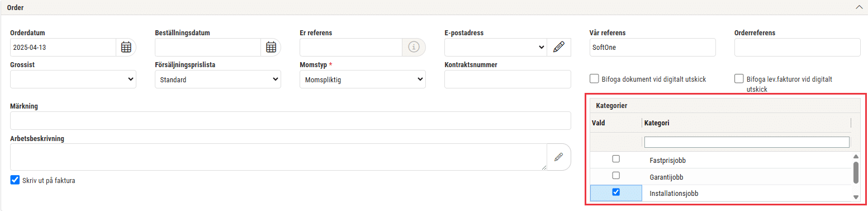Enable Bifoga lev.fakturor vid digitalt utskick

pos(739,79)
